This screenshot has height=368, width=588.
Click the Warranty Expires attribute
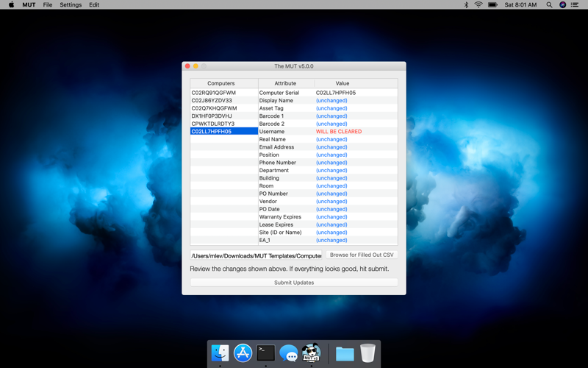click(x=280, y=216)
